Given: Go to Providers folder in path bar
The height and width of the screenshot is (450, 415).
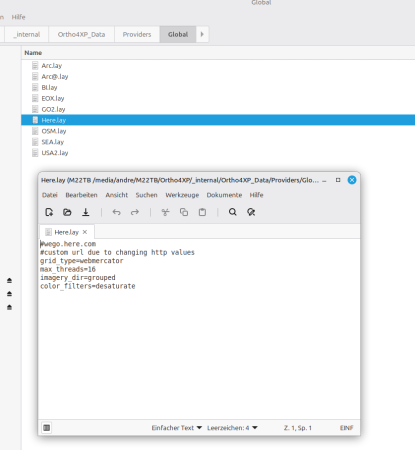Looking at the screenshot, I should point(137,34).
